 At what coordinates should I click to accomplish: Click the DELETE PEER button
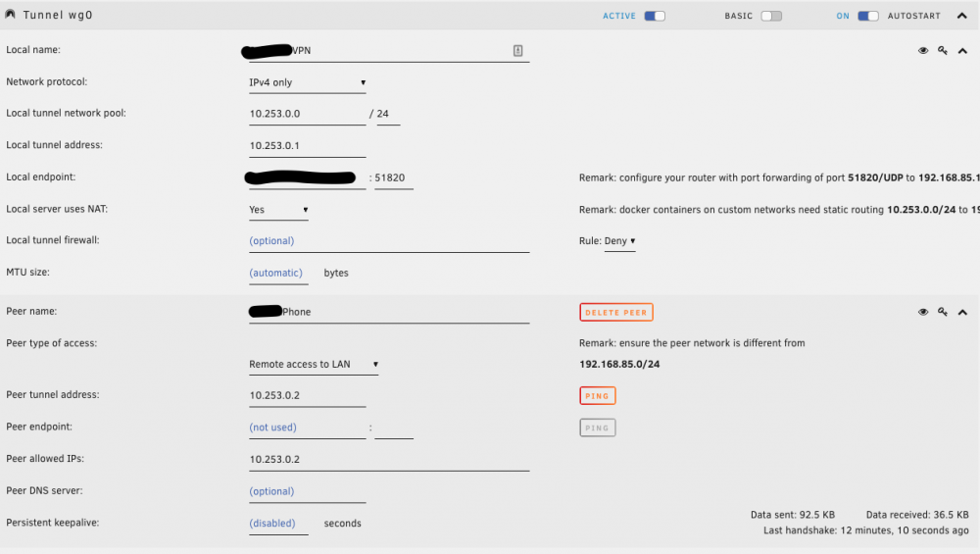(616, 312)
